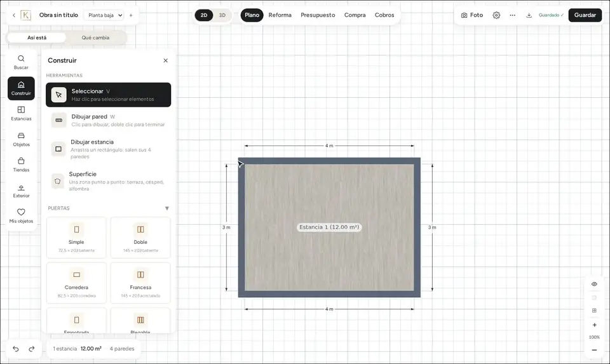Open the three-dot more options menu
This screenshot has width=610, height=364.
coord(512,15)
